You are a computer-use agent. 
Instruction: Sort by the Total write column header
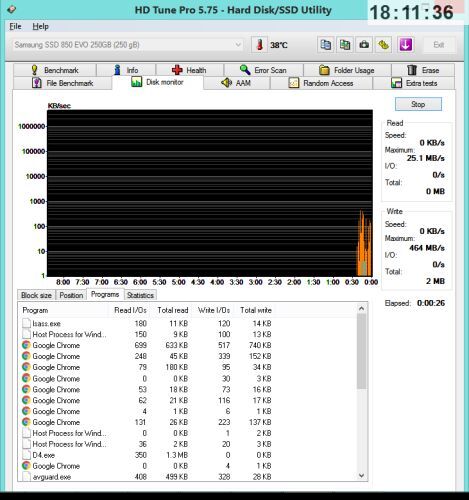click(256, 310)
